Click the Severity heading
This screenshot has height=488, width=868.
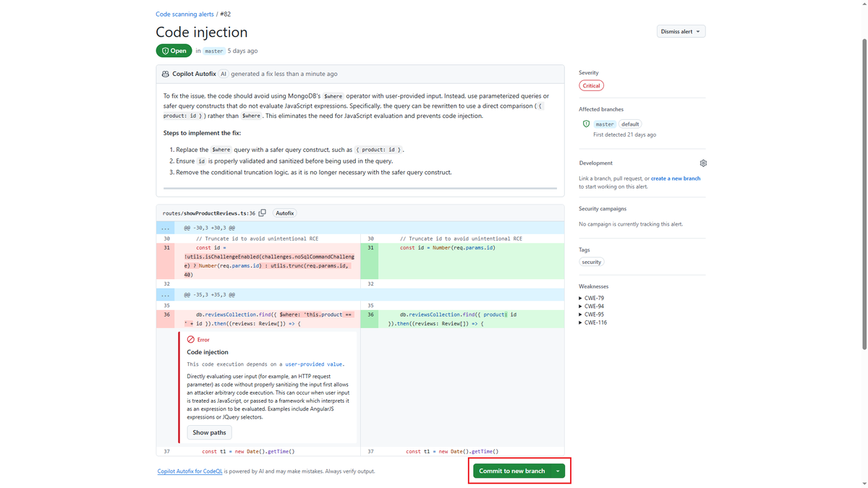pyautogui.click(x=589, y=73)
